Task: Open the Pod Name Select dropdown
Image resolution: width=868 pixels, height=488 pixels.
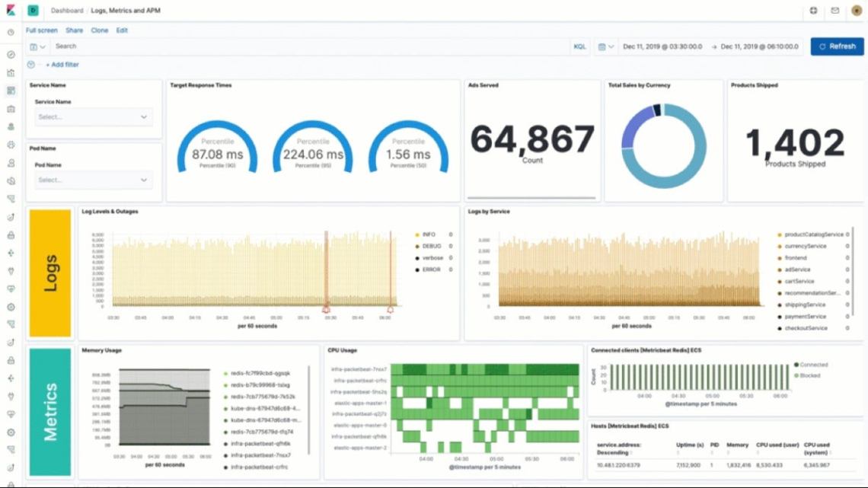Action: [x=91, y=180]
